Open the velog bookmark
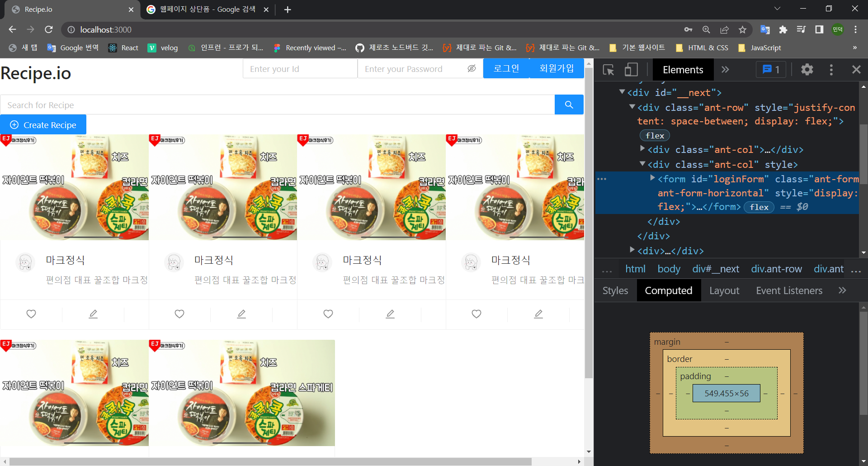Screen dimensions: 868x466 (x=163, y=48)
